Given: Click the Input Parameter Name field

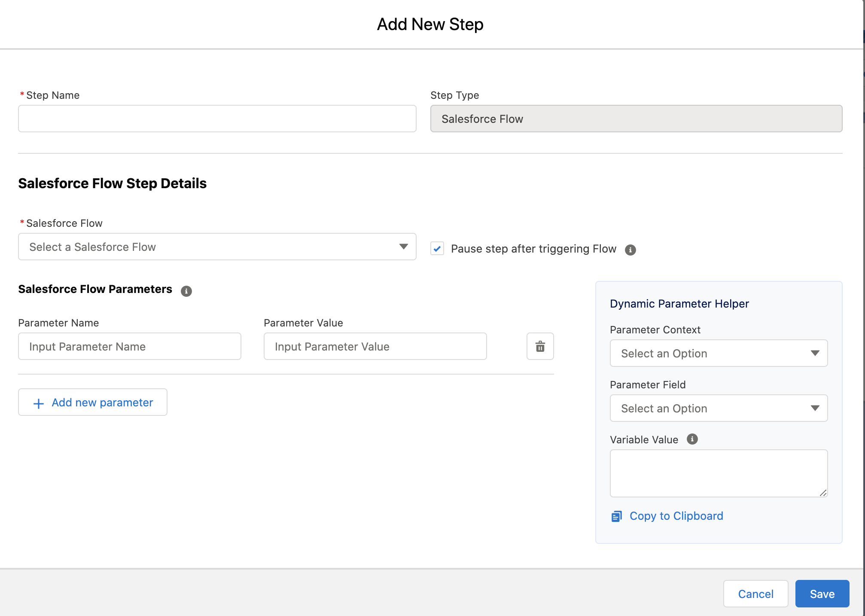Looking at the screenshot, I should point(129,346).
